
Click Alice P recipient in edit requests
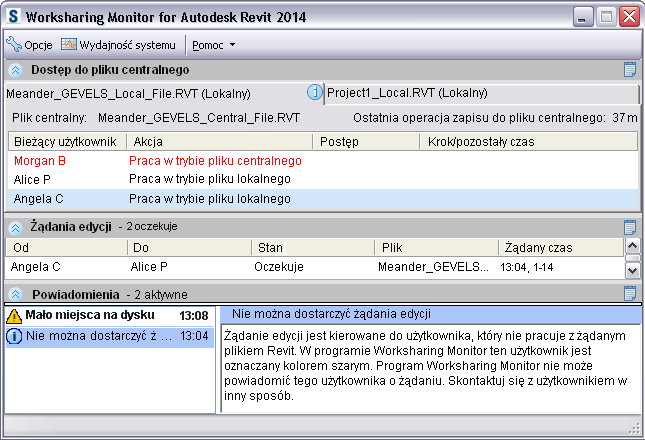pos(149,267)
